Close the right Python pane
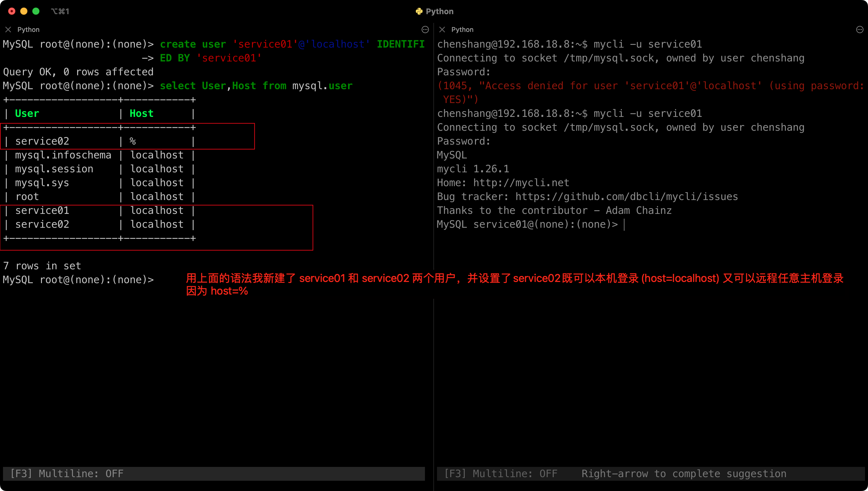Image resolution: width=868 pixels, height=491 pixels. (442, 30)
